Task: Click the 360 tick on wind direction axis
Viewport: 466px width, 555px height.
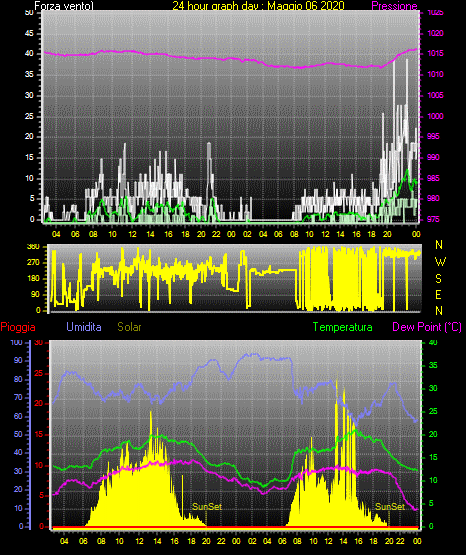Action: (x=33, y=247)
